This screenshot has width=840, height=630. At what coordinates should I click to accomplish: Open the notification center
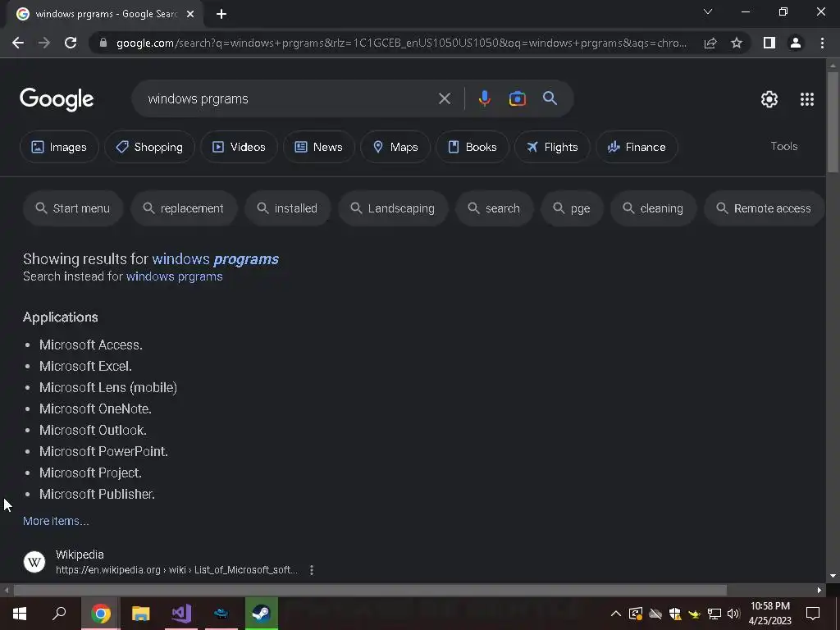click(x=813, y=614)
